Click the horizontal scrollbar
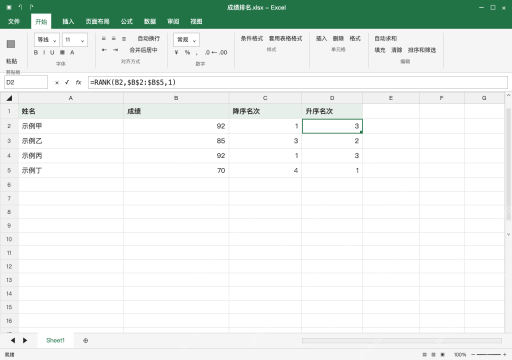 402,340
